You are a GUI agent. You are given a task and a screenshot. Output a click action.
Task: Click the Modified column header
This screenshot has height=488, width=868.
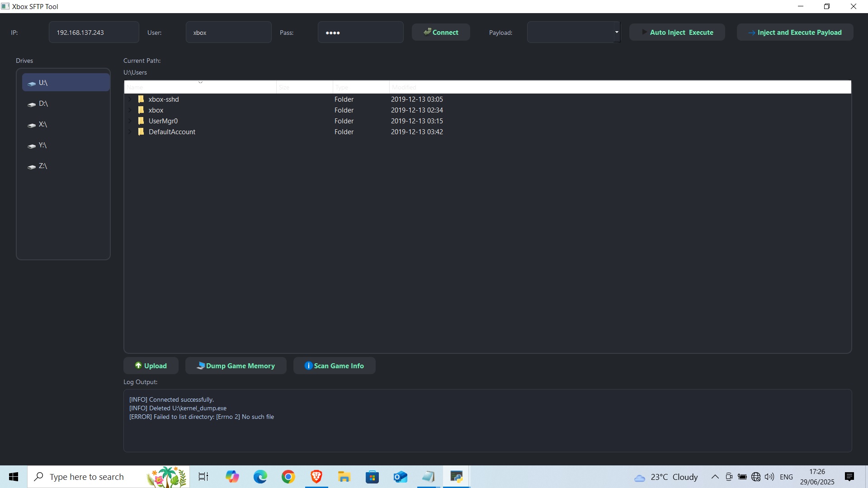(x=404, y=87)
